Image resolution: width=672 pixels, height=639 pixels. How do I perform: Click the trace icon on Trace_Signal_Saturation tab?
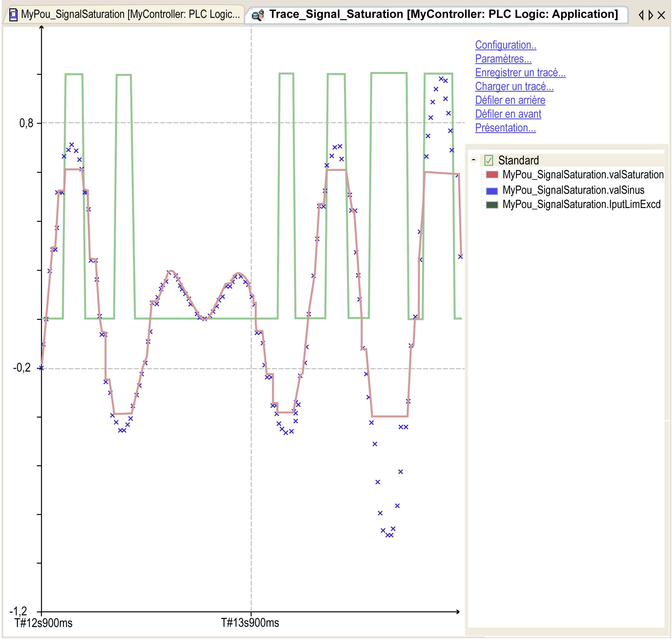[258, 15]
